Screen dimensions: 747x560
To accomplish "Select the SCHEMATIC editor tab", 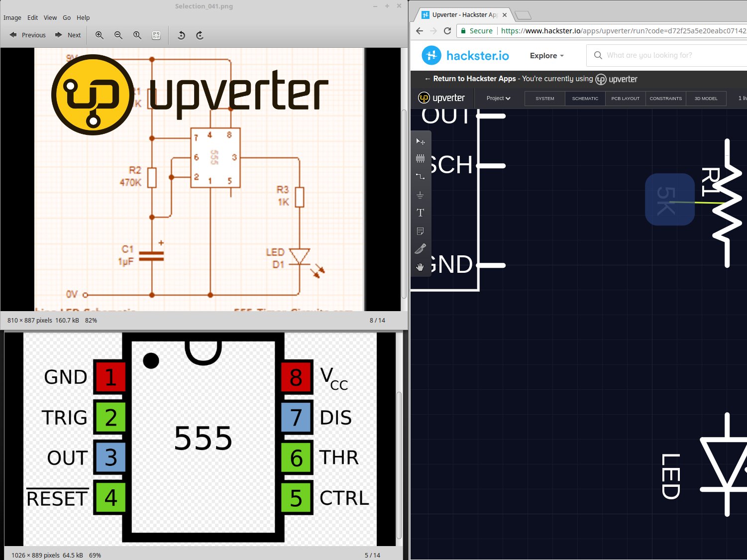I will pyautogui.click(x=585, y=98).
